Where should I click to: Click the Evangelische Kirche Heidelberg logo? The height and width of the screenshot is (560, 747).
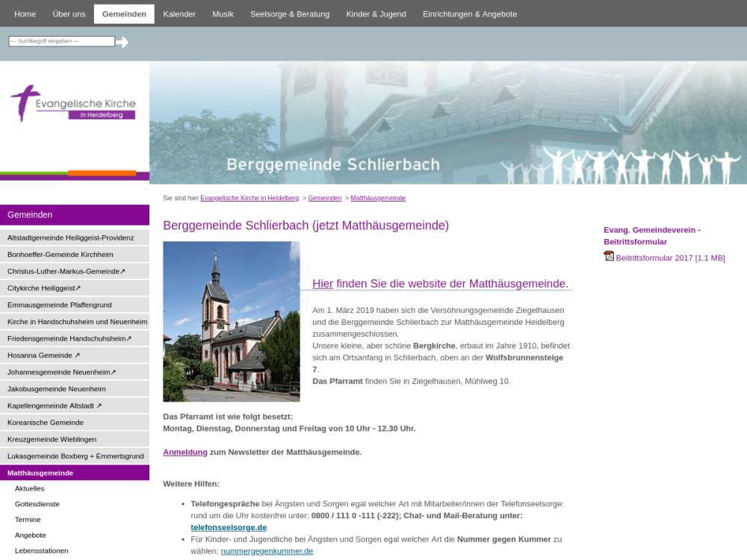click(x=73, y=104)
